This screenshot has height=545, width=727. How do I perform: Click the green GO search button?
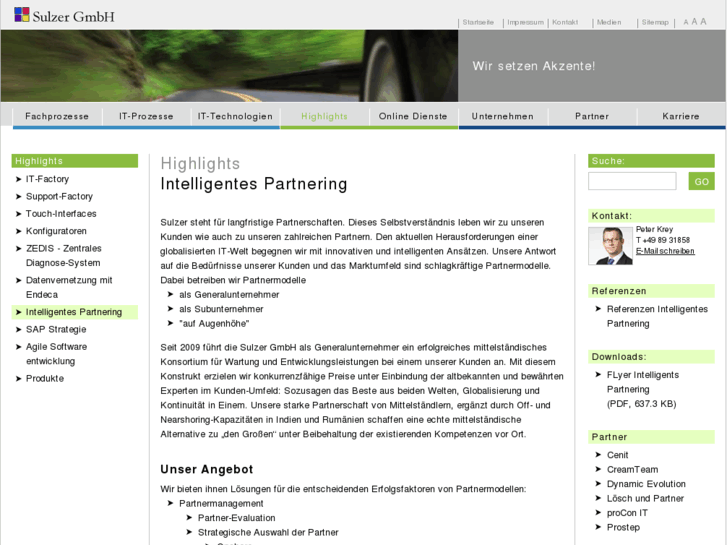[x=701, y=181]
